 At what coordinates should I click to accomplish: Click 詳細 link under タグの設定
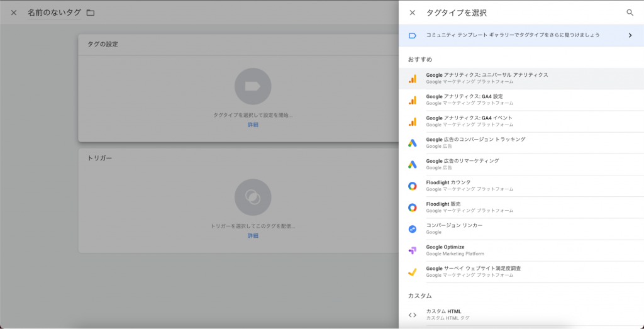pyautogui.click(x=253, y=125)
